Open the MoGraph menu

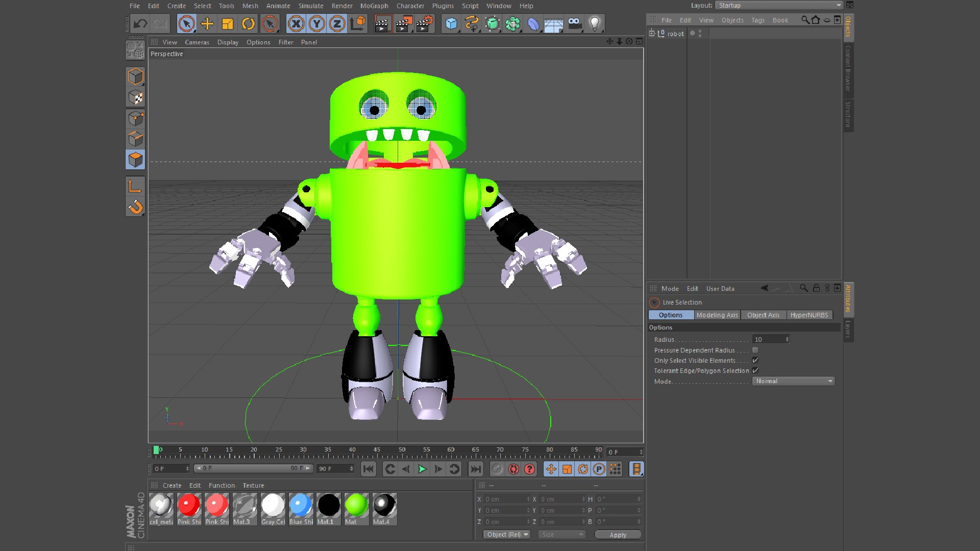(374, 6)
